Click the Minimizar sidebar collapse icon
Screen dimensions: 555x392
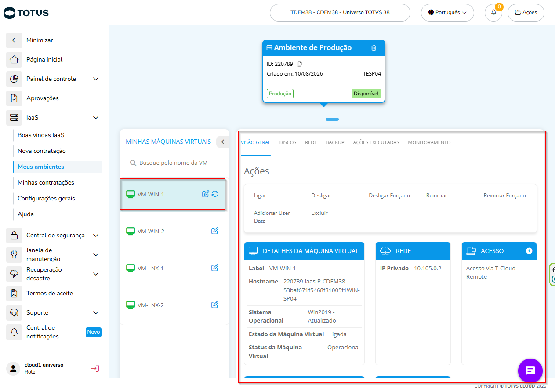14,40
